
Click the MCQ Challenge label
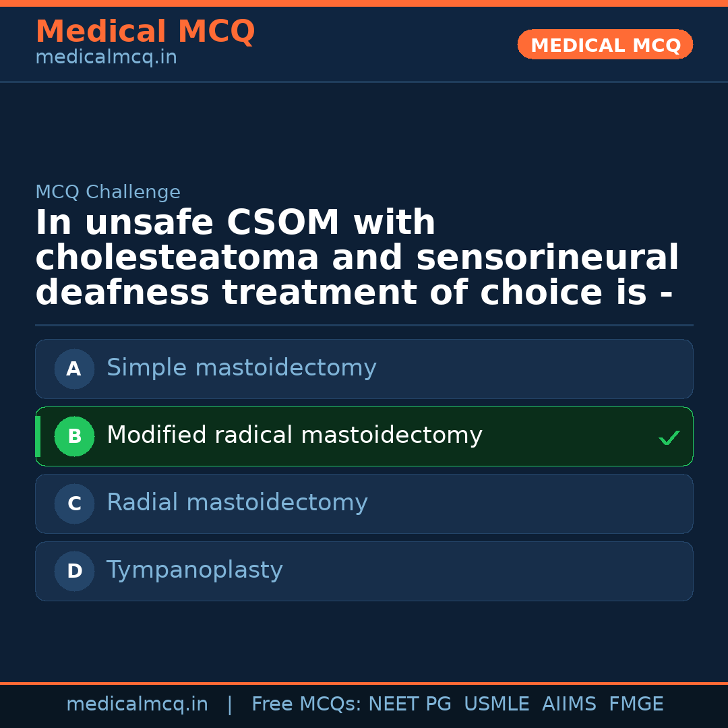108,192
